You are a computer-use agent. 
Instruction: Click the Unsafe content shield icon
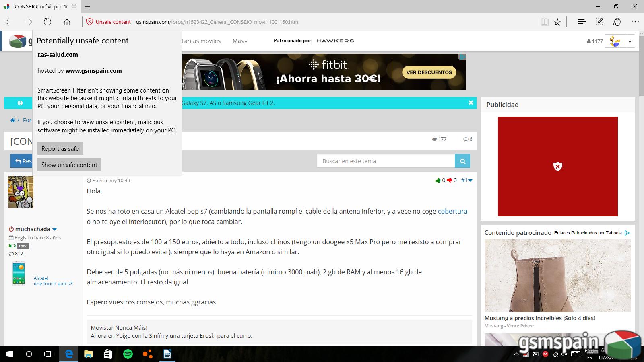click(x=89, y=22)
